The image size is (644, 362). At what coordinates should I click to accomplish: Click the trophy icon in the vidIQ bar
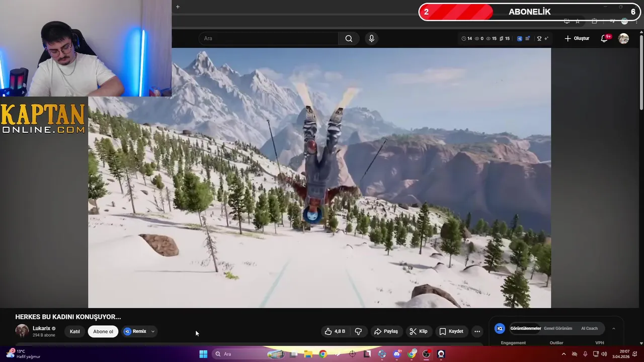(539, 39)
